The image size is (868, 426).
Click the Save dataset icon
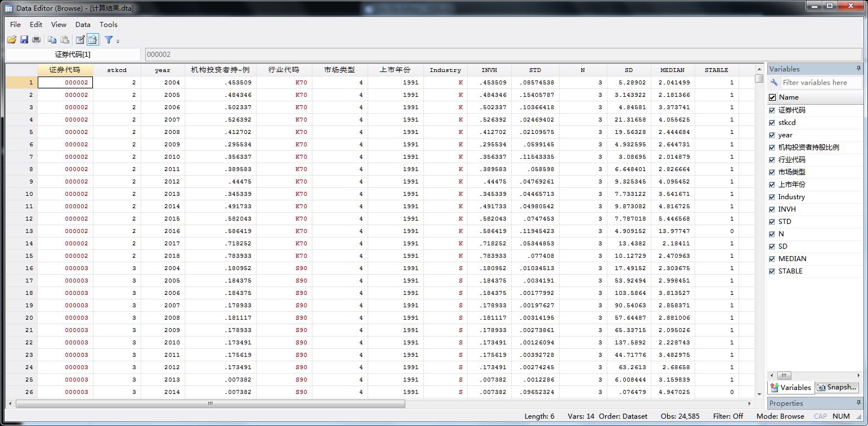tap(24, 39)
